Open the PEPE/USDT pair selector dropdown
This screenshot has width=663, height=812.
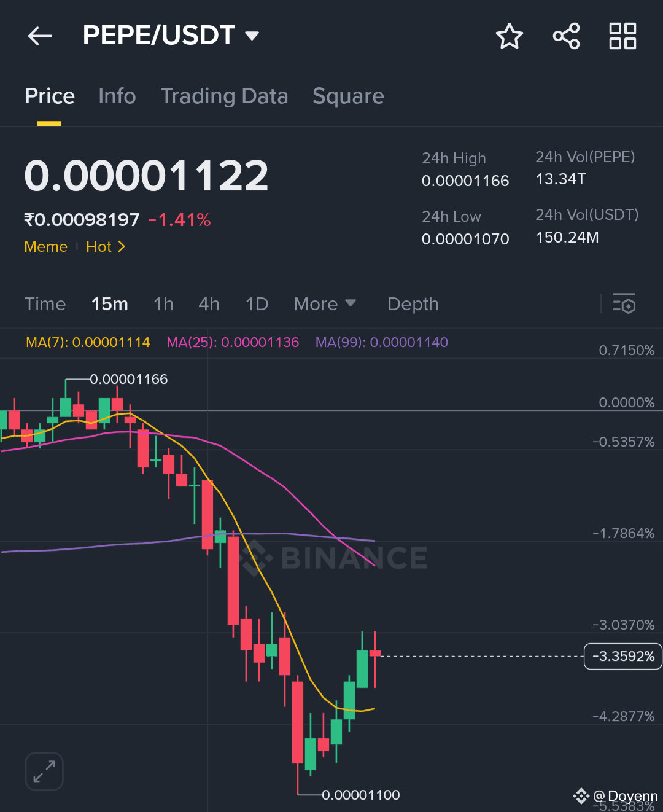[x=171, y=35]
